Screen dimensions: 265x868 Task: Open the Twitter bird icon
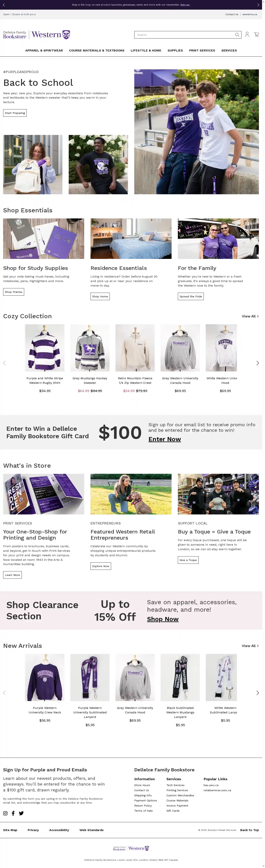[x=21, y=813]
